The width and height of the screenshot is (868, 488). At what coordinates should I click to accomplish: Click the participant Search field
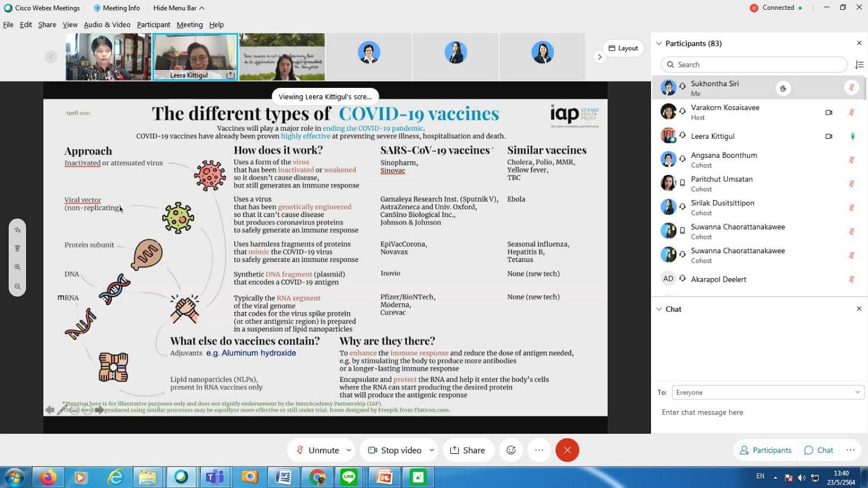(754, 65)
